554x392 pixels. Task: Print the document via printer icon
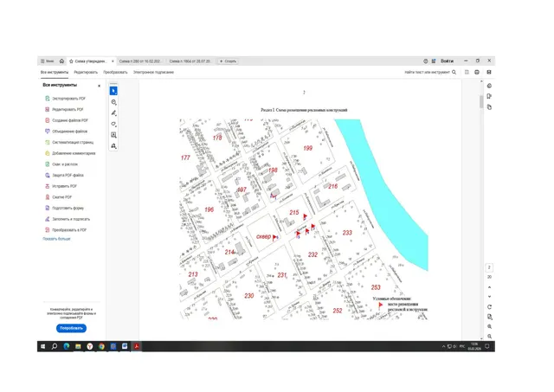(477, 72)
